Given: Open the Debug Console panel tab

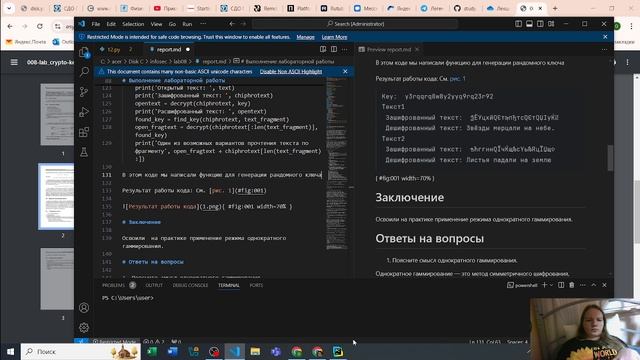Looking at the screenshot, I should click(x=190, y=285).
